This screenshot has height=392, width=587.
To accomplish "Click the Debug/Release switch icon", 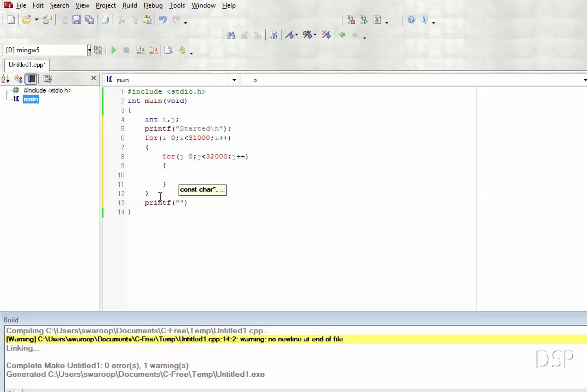I will 98,50.
